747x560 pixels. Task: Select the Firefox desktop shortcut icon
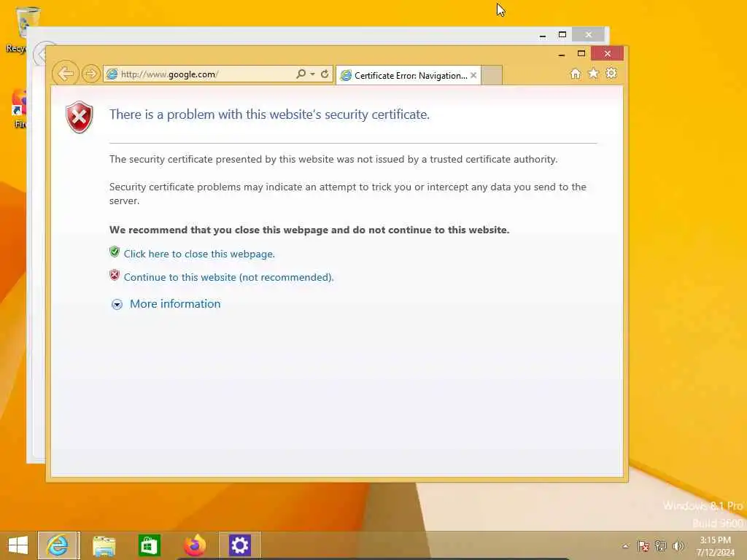[x=20, y=109]
